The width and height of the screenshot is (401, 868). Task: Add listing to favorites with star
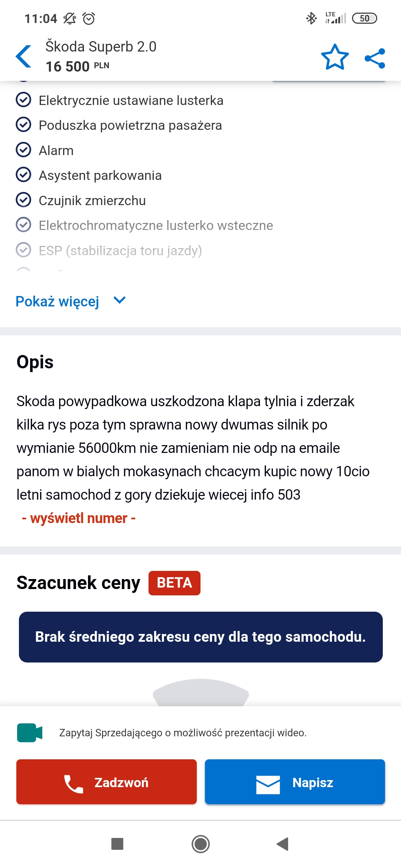335,57
